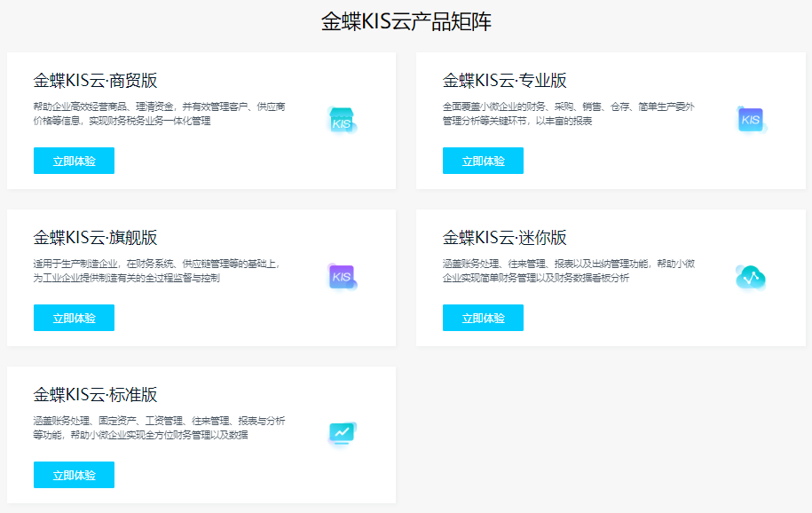Open the 金蝶KIS云·商贸版 title
This screenshot has height=513, width=812.
tap(95, 80)
